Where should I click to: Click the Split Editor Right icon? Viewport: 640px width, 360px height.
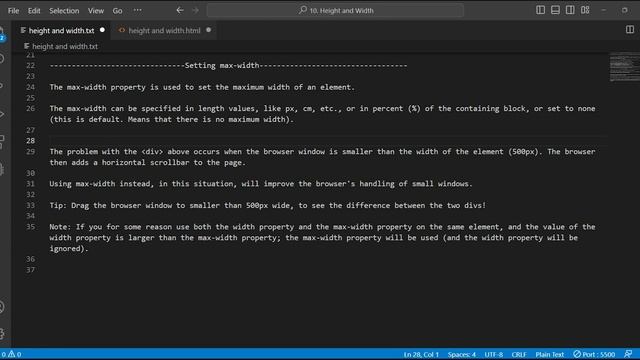(x=630, y=30)
